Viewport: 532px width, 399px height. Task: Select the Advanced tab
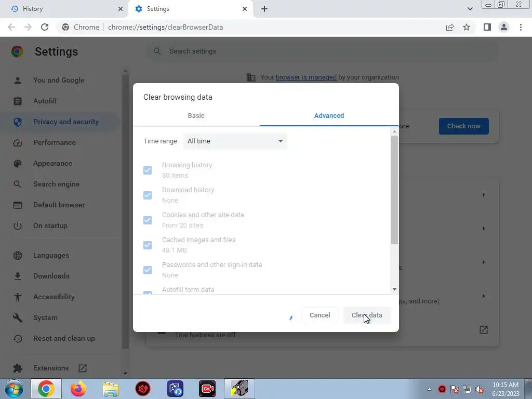(x=329, y=116)
